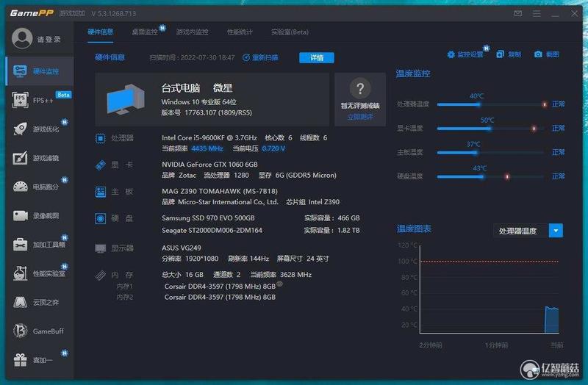Open 监控设置 gear icon
588x385 pixels.
[451, 54]
